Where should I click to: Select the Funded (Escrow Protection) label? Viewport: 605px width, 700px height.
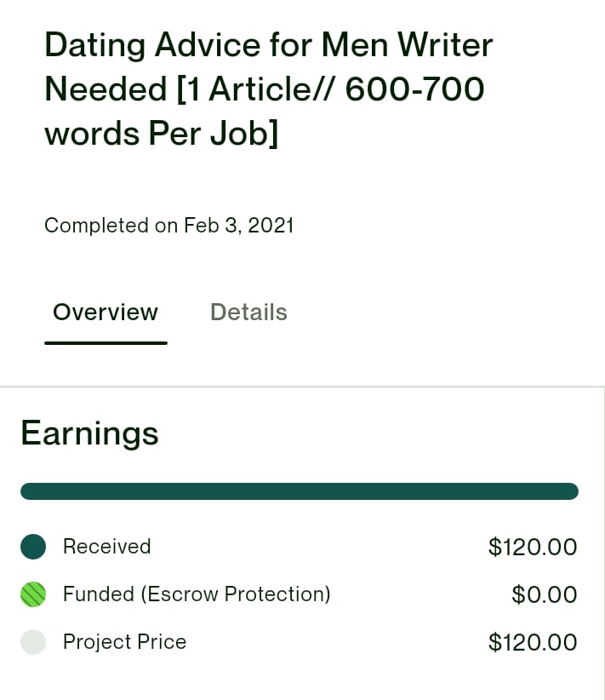pyautogui.click(x=197, y=594)
